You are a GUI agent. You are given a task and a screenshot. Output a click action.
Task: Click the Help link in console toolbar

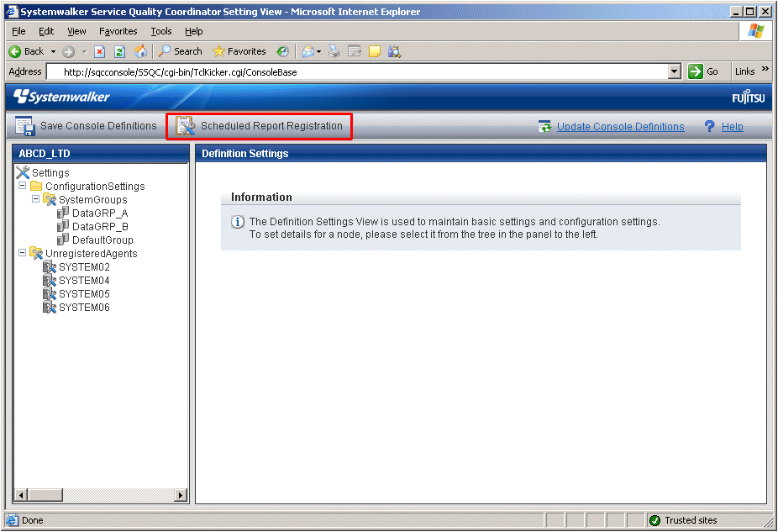pos(733,127)
